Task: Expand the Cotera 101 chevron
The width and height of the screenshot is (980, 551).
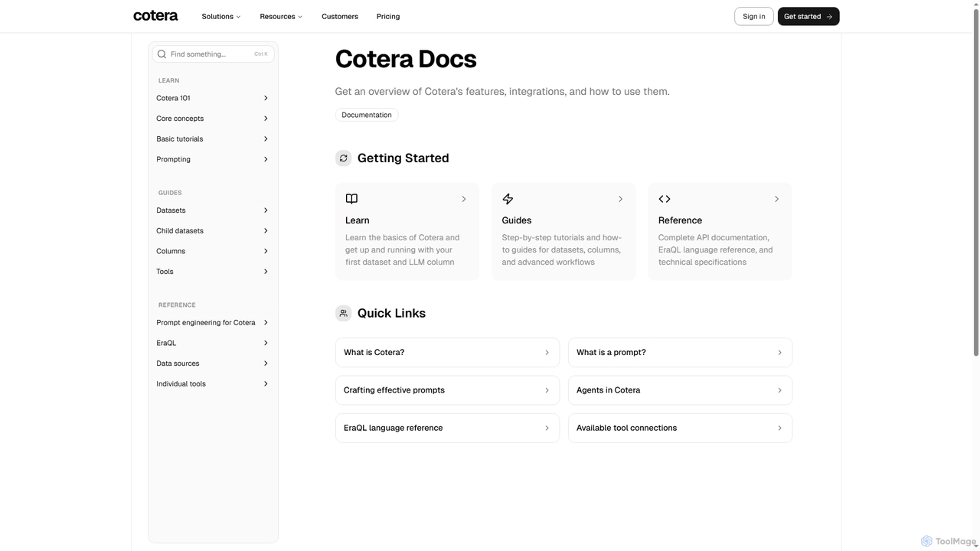Action: click(x=266, y=98)
